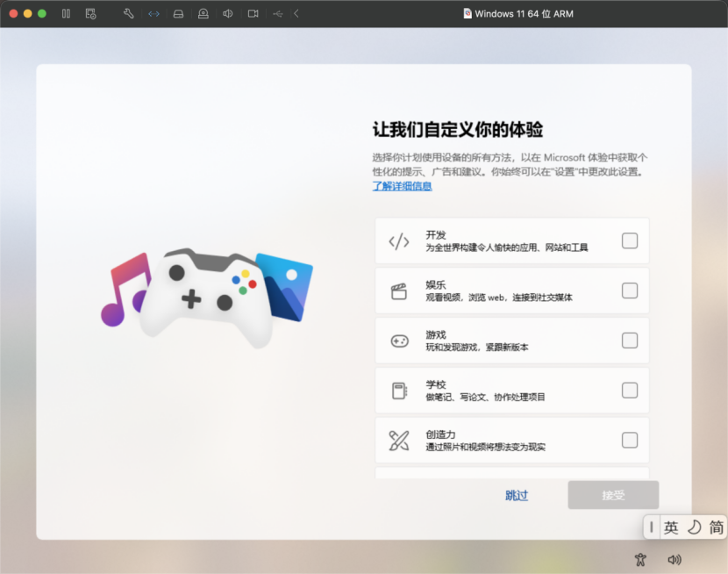Click the video camera icon in toolbar
Viewport: 728px width, 574px height.
click(x=253, y=13)
